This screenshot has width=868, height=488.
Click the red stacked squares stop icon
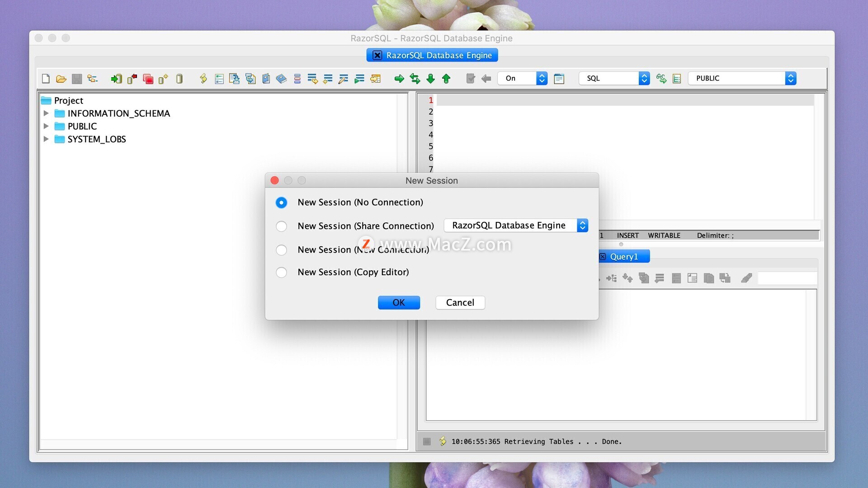pyautogui.click(x=148, y=79)
